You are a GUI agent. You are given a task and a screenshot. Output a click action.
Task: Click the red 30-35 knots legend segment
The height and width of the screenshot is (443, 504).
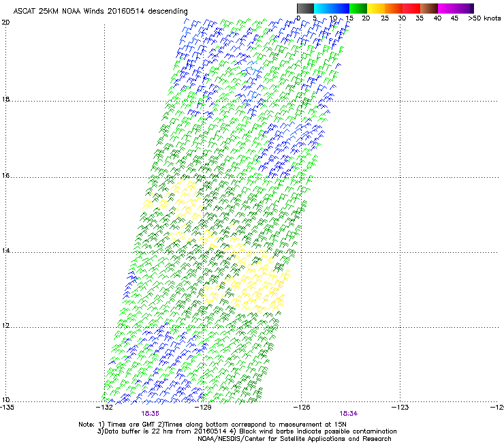point(411,8)
